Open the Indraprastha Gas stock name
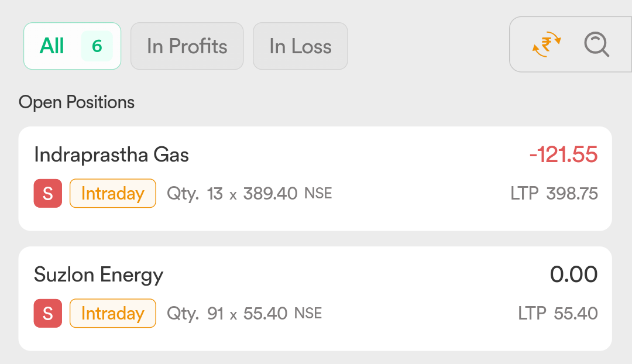 tap(111, 155)
